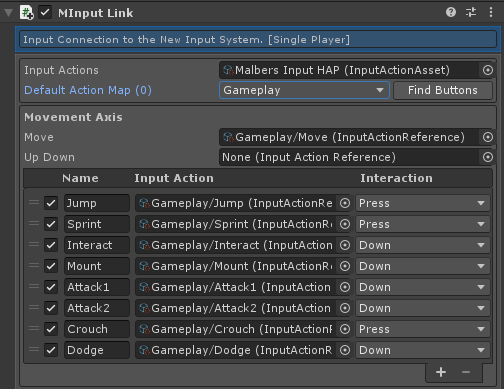
Task: Grab the Jump row reorder handle
Action: [x=34, y=202]
